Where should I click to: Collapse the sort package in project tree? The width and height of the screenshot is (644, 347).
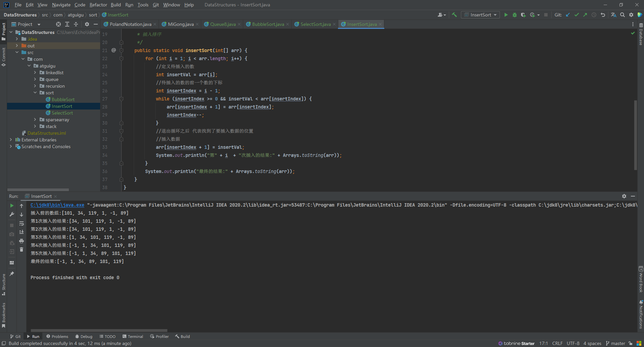[35, 93]
